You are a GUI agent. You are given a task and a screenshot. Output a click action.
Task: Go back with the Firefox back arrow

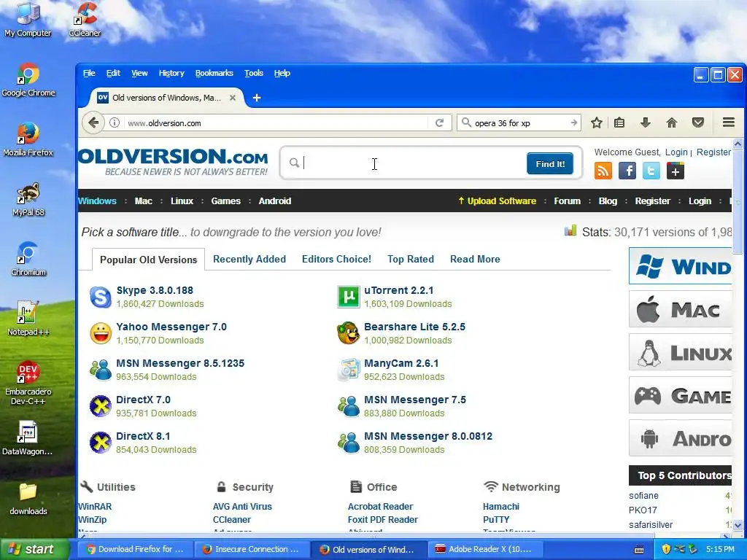click(93, 122)
